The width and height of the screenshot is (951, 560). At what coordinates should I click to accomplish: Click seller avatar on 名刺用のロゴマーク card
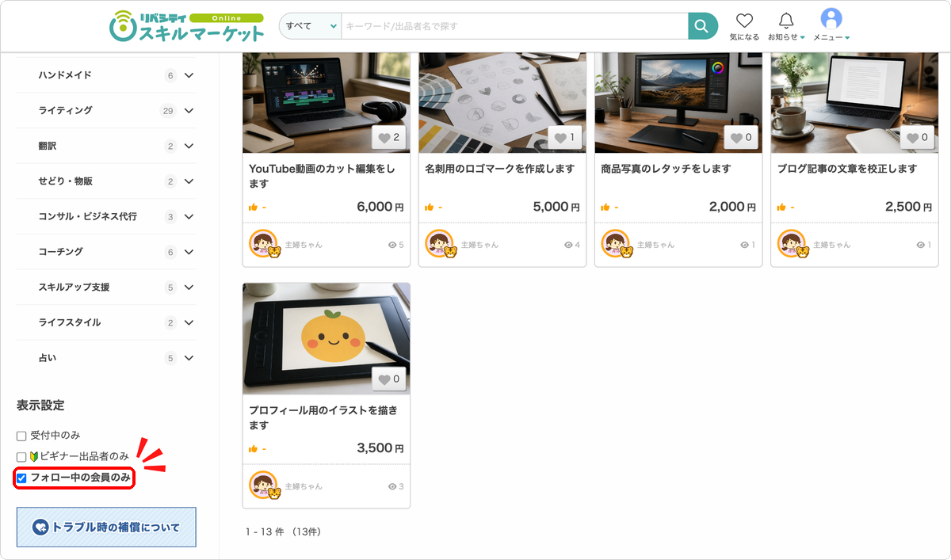(440, 244)
